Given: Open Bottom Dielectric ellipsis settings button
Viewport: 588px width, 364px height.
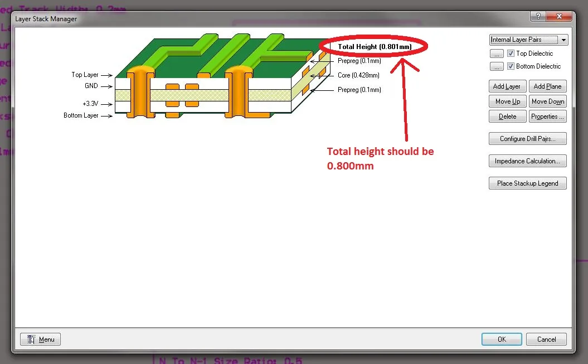Looking at the screenshot, I should [x=496, y=66].
